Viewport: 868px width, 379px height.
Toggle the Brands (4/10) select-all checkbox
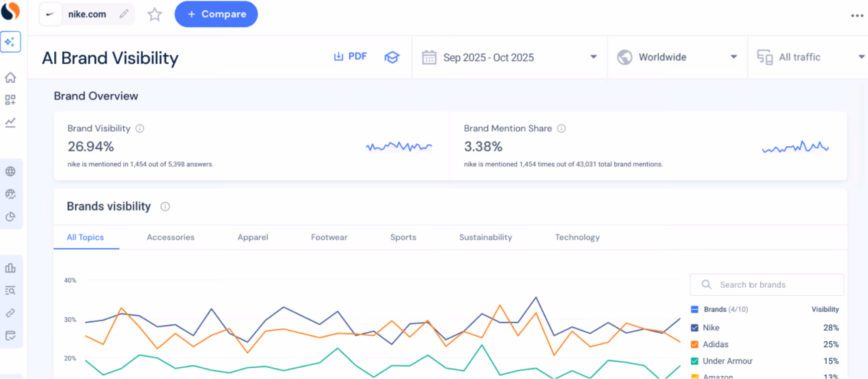[694, 310]
